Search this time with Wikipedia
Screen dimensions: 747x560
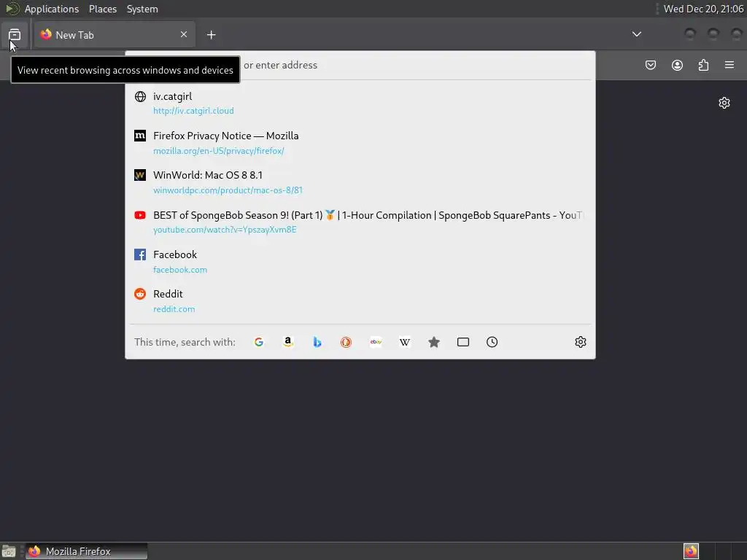(404, 342)
